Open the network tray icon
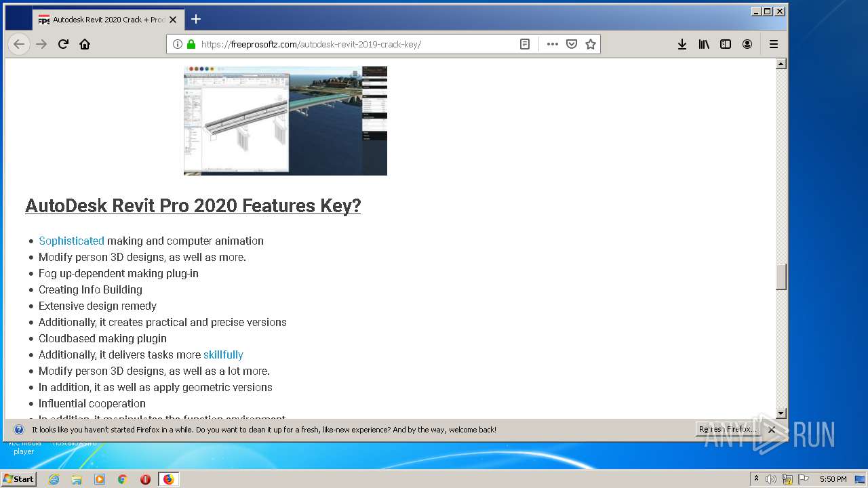Image resolution: width=868 pixels, height=488 pixels. 787,479
